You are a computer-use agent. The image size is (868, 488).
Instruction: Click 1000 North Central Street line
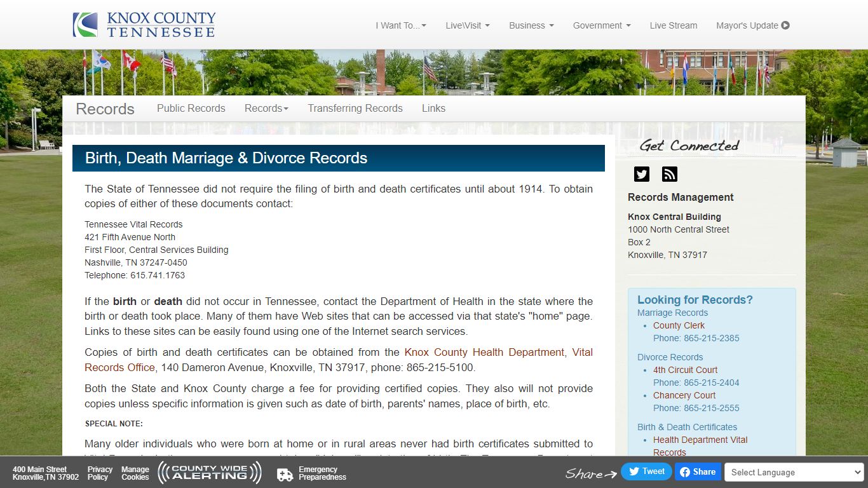pos(679,229)
